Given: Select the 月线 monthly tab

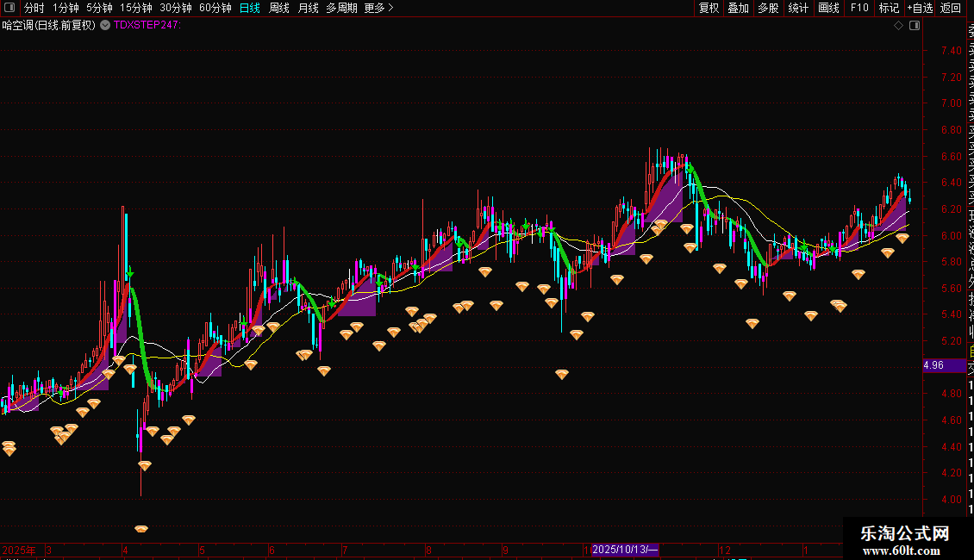Looking at the screenshot, I should [x=308, y=8].
